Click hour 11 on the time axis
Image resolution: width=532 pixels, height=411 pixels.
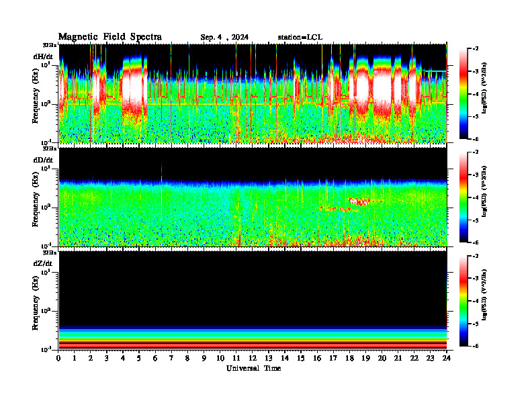(236, 358)
